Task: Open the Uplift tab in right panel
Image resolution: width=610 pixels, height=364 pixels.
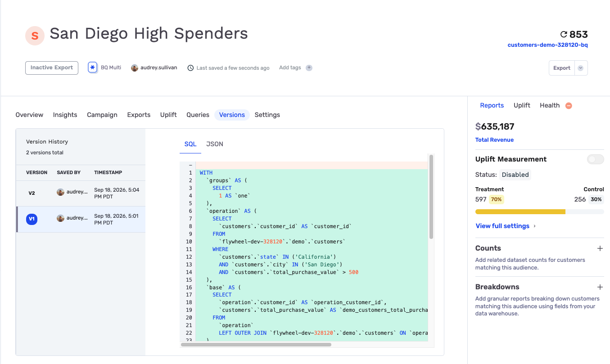Action: tap(522, 105)
